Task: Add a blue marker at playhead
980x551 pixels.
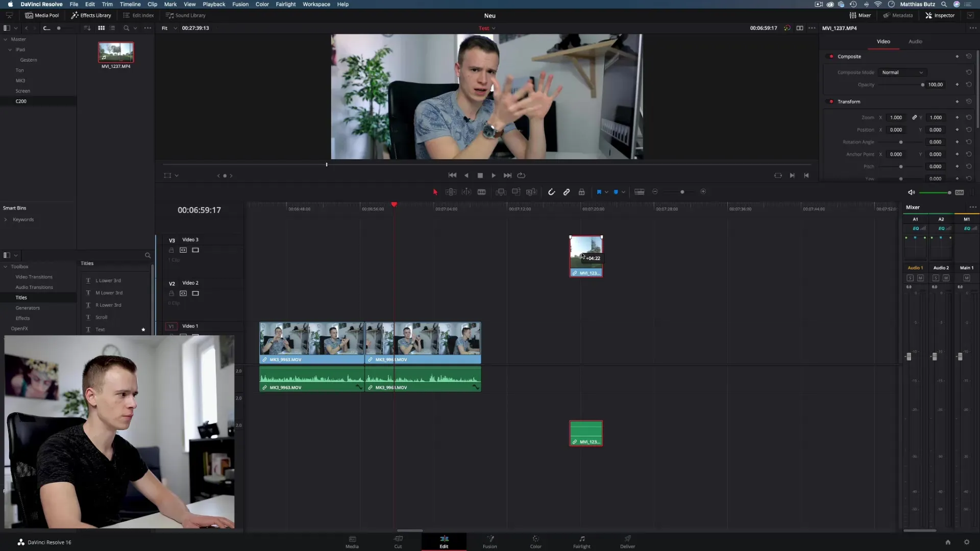Action: [x=616, y=192]
